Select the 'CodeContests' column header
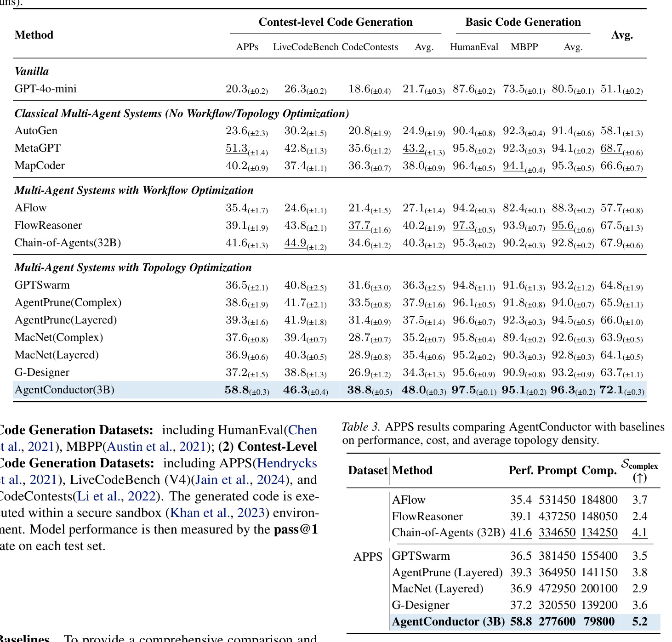 coord(370,47)
